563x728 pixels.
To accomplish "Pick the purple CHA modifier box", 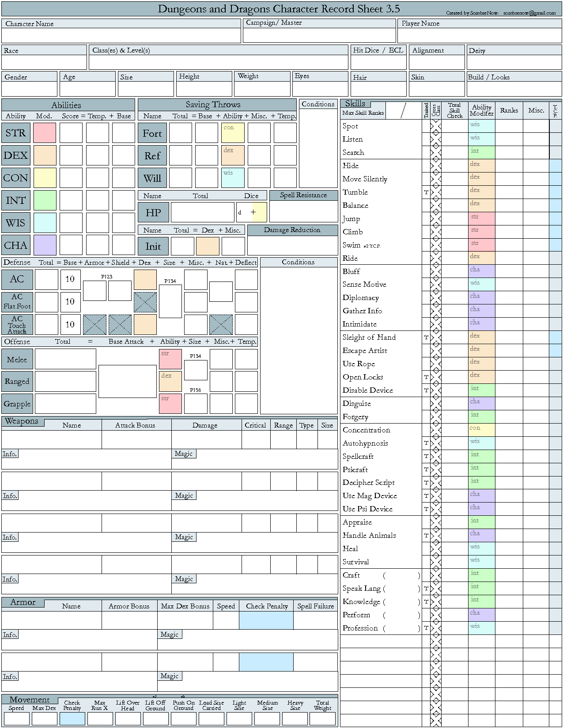I will [x=45, y=245].
